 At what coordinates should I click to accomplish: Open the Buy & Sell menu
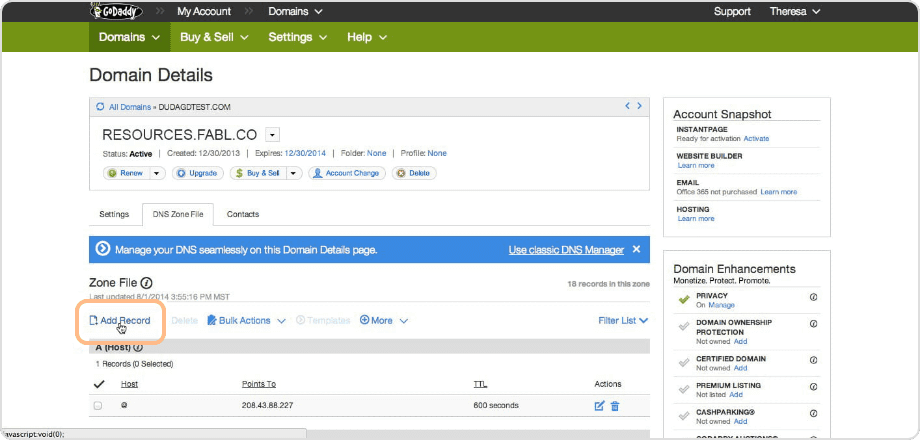214,37
